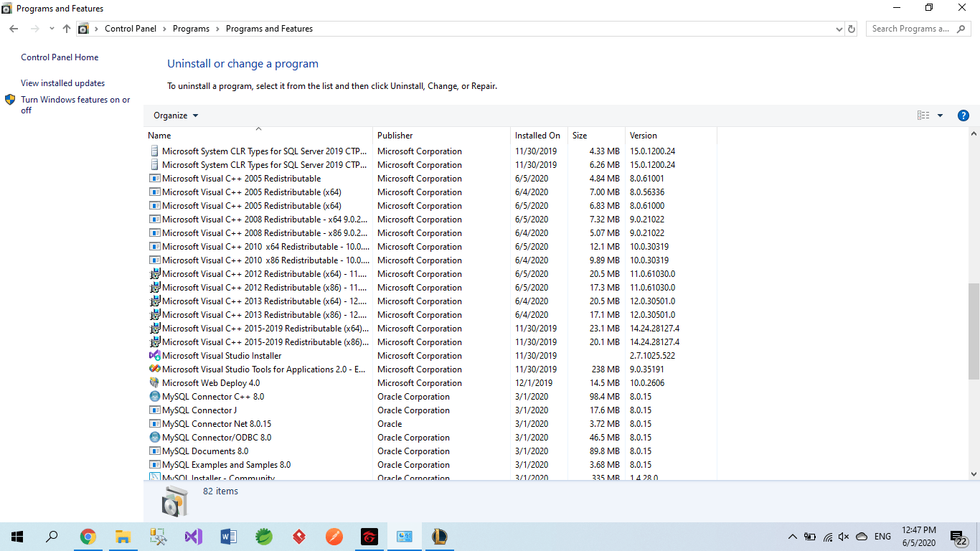Image resolution: width=980 pixels, height=551 pixels.
Task: Click the Visual C++ 2012 Redistributable (x64) row icon
Action: tap(154, 274)
